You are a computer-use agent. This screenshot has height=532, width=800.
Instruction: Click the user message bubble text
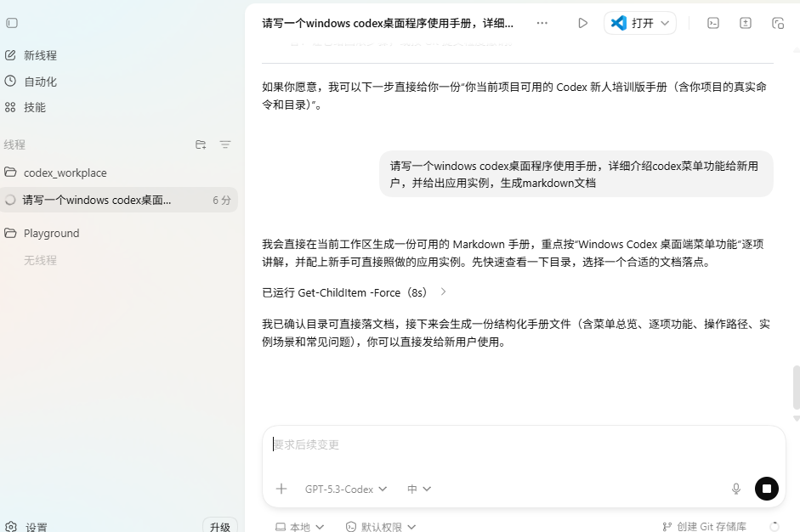(x=574, y=174)
